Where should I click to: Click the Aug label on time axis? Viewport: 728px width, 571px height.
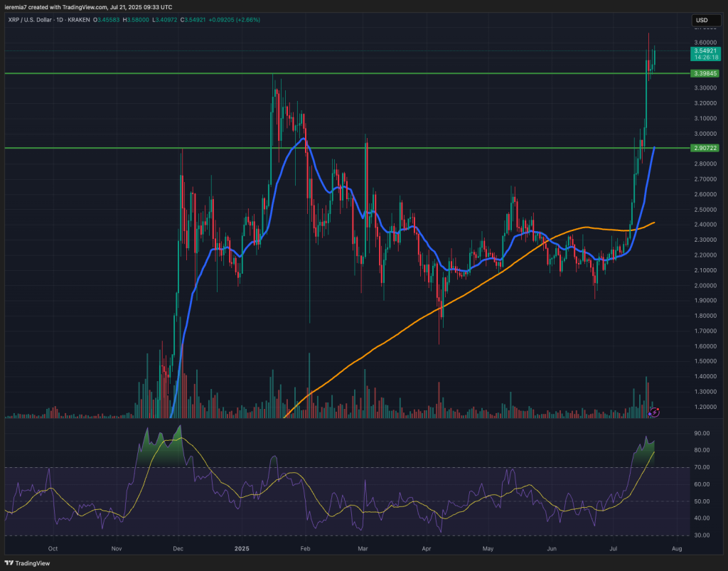(x=677, y=548)
